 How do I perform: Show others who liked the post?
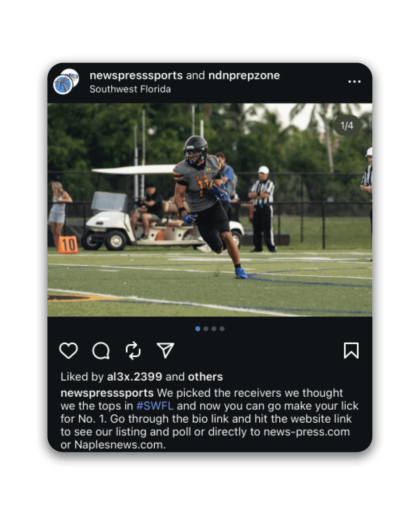click(x=205, y=377)
